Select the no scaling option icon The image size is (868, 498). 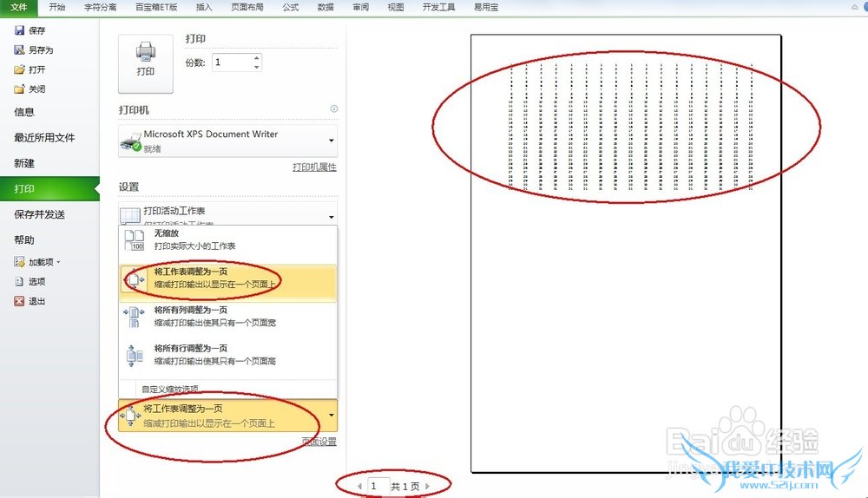click(134, 239)
